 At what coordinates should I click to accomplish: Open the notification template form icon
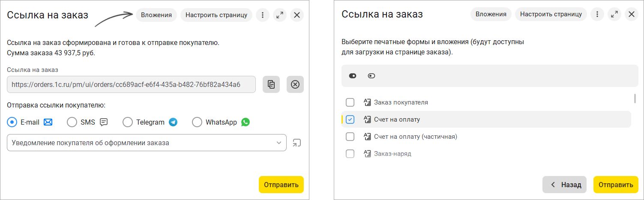coord(297,143)
